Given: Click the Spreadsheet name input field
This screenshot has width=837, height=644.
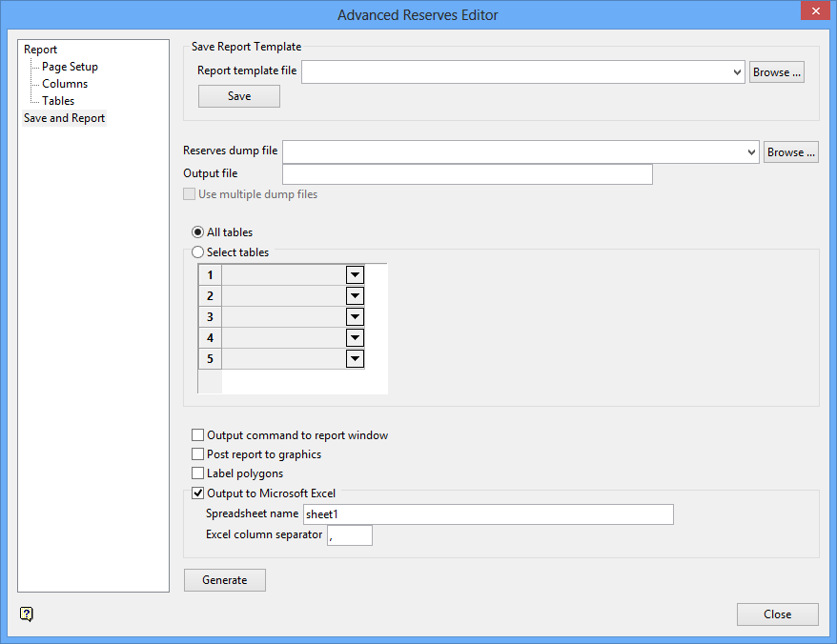Looking at the screenshot, I should [x=487, y=514].
